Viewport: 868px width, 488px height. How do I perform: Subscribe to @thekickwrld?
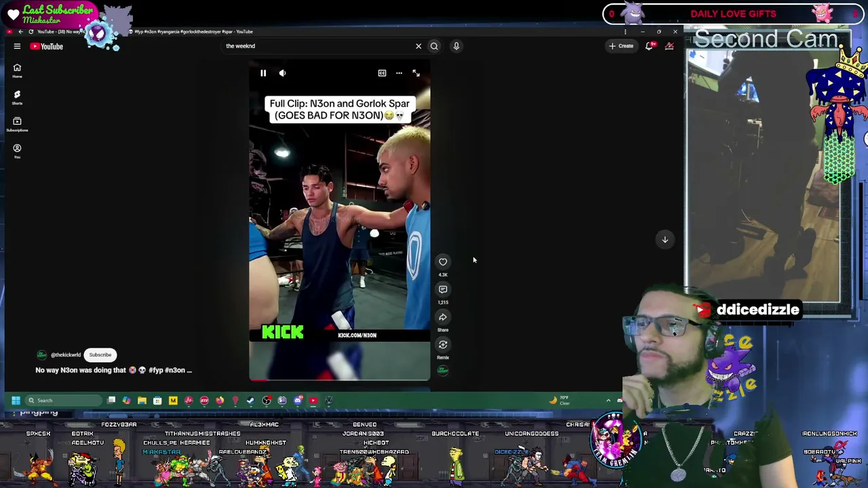pos(100,354)
